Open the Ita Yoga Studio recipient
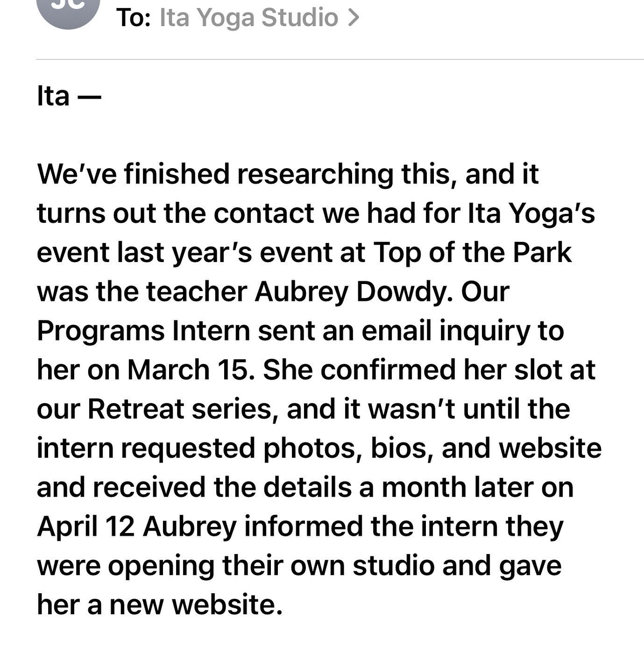The height and width of the screenshot is (668, 644). (248, 18)
